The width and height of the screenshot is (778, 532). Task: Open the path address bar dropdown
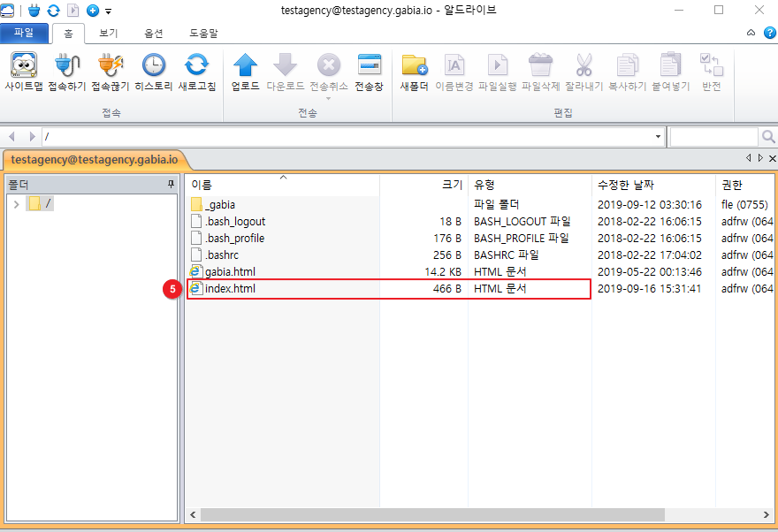click(658, 136)
